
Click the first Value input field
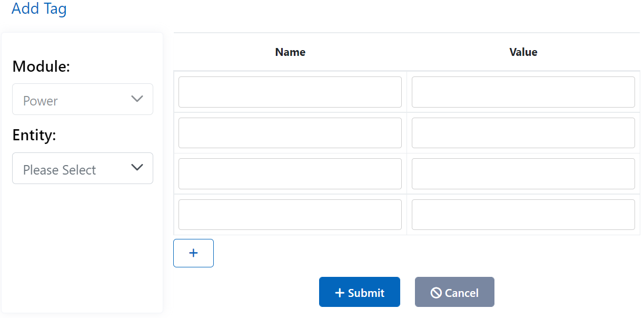coord(523,92)
